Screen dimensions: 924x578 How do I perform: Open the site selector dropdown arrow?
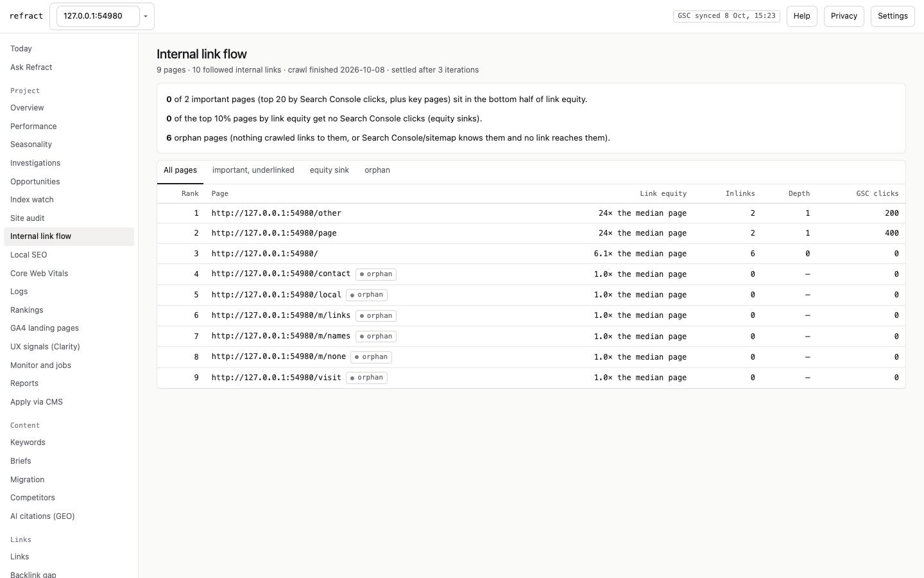tap(146, 16)
